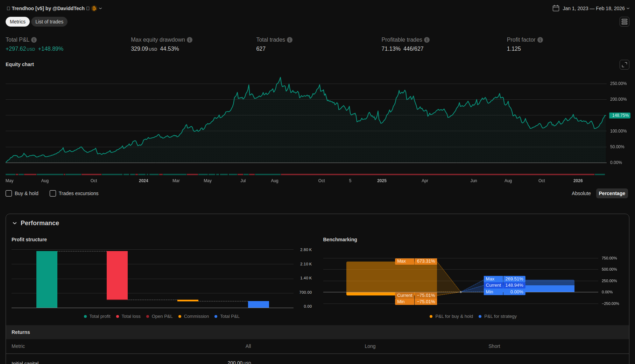Click the orange strategy badge icon
The image size is (635, 364).
[94, 8]
